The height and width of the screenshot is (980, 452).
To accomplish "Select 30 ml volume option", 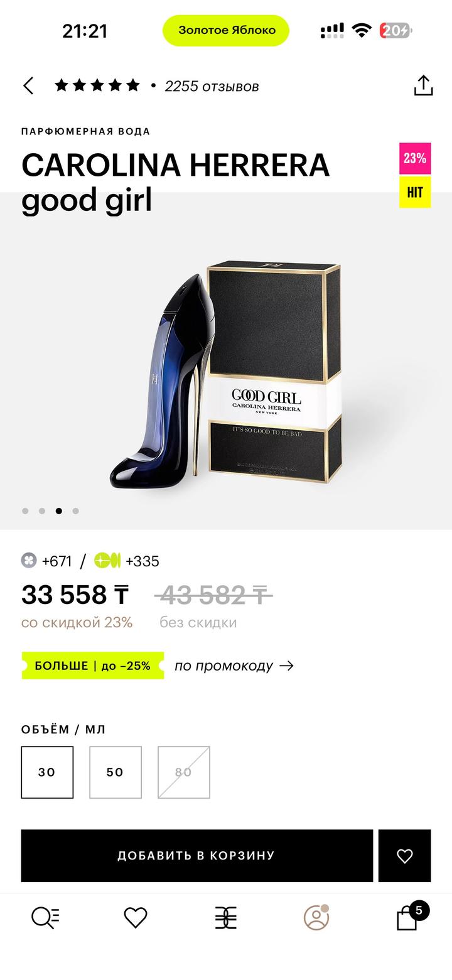I will pyautogui.click(x=47, y=772).
